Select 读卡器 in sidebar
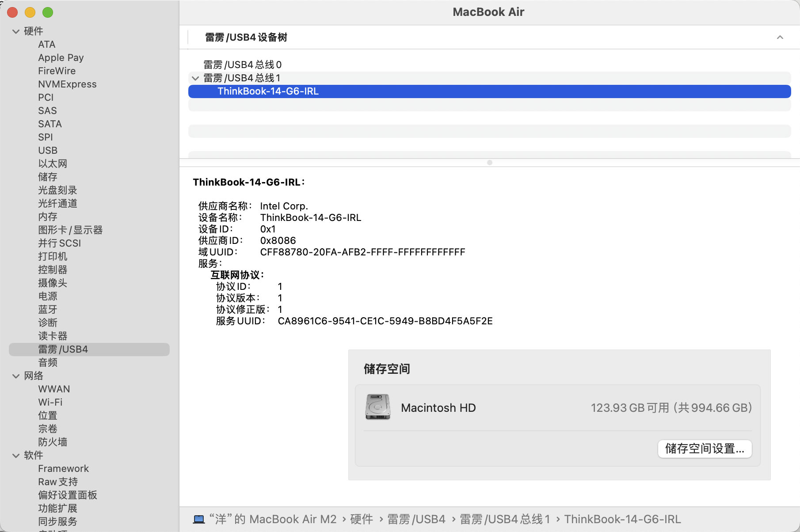Image resolution: width=800 pixels, height=532 pixels. tap(53, 336)
